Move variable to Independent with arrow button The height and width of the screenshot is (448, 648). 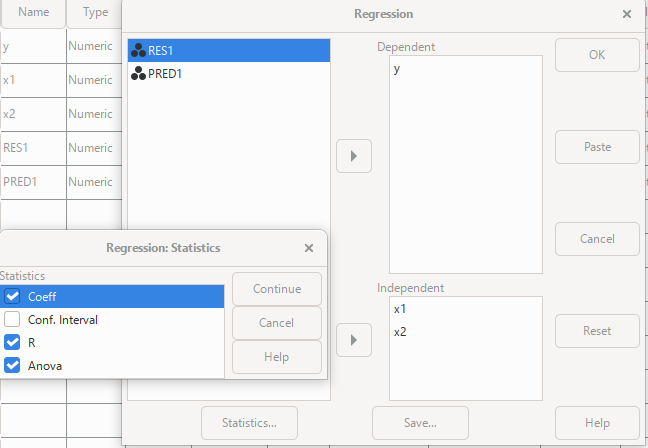coord(354,340)
